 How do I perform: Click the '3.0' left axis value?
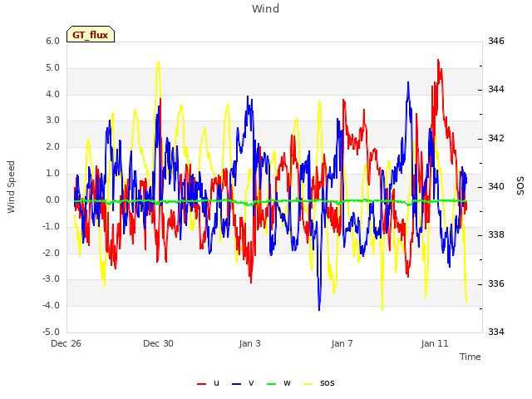[x=52, y=120]
